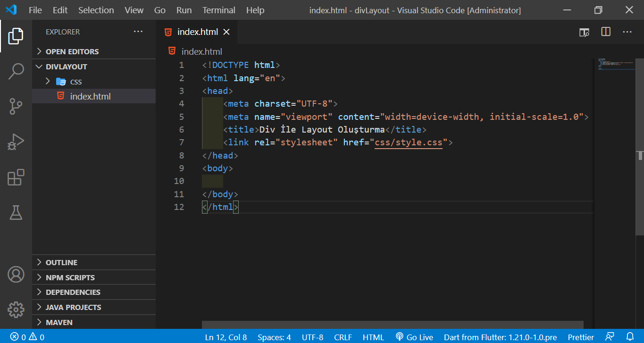Screen dimensions: 644x343
Task: Open the Accounts profile icon
Action: pyautogui.click(x=16, y=274)
